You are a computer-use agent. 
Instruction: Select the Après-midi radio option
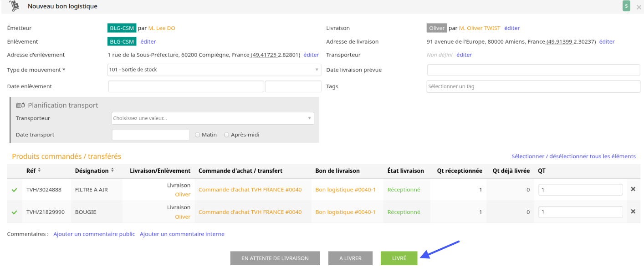(227, 135)
